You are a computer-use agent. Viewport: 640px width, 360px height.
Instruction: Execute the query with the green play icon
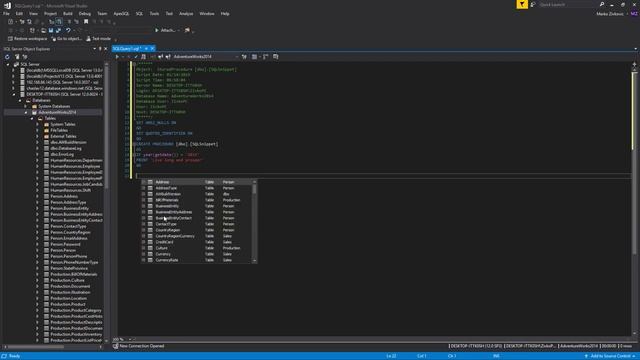[117, 57]
